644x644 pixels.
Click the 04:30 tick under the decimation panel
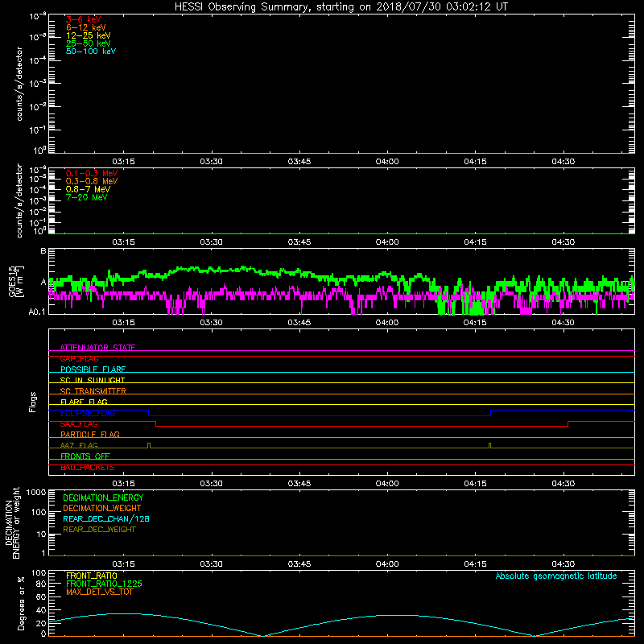coord(563,564)
